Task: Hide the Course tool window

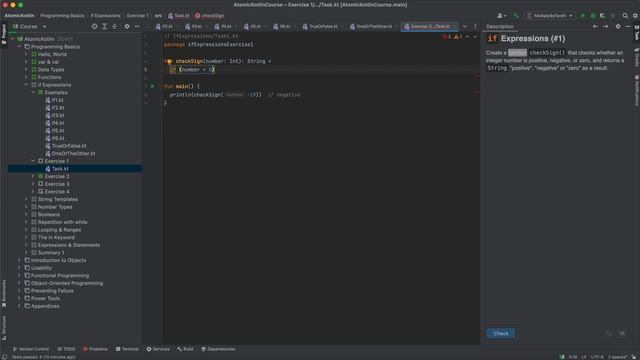Action: pyautogui.click(x=137, y=27)
